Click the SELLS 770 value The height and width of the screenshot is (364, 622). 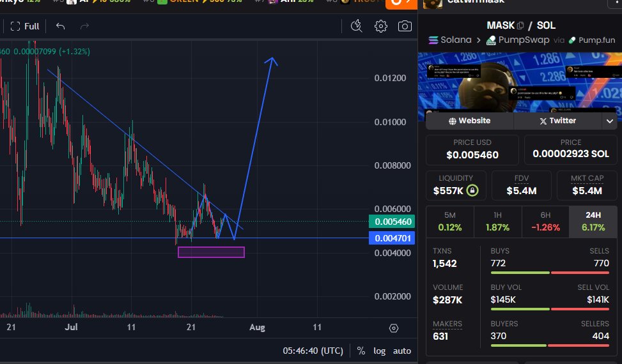(x=602, y=263)
